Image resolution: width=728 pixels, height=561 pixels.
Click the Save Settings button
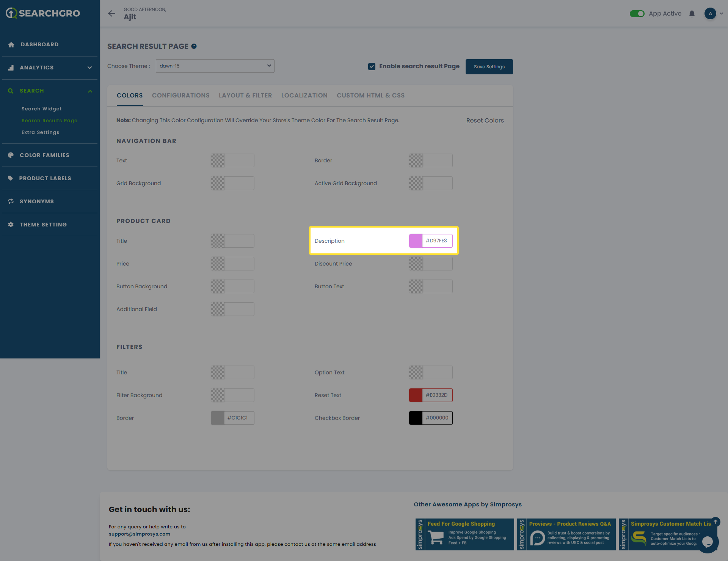pos(489,67)
